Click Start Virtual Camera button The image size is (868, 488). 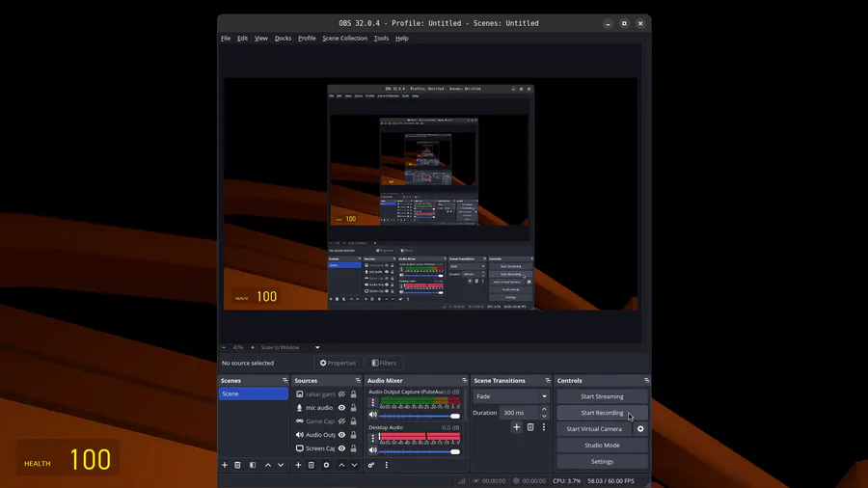[594, 429]
